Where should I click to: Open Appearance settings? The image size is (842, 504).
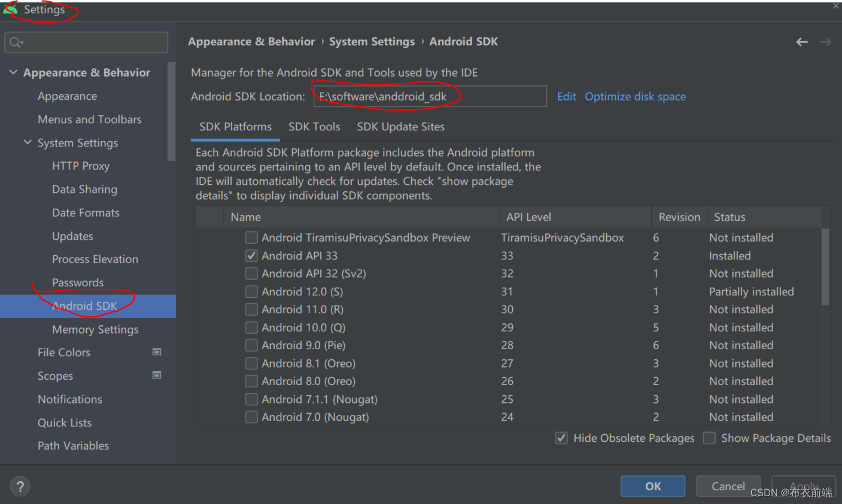click(67, 96)
